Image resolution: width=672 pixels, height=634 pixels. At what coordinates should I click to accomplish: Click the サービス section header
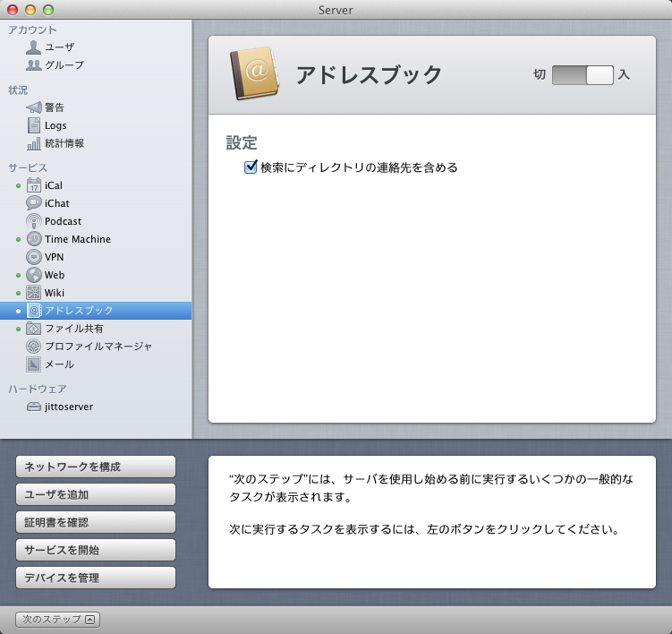(28, 167)
